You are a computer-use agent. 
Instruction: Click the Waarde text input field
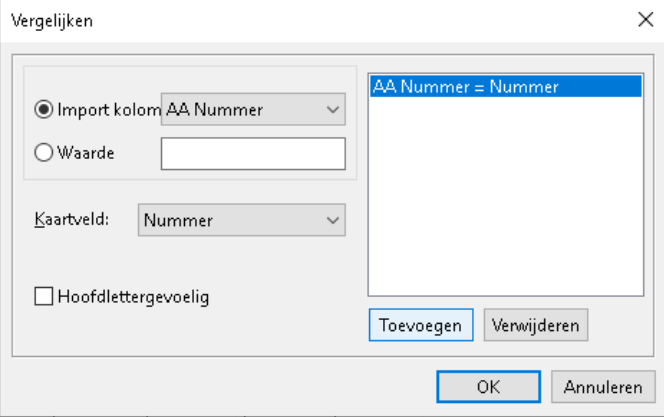coord(253,154)
